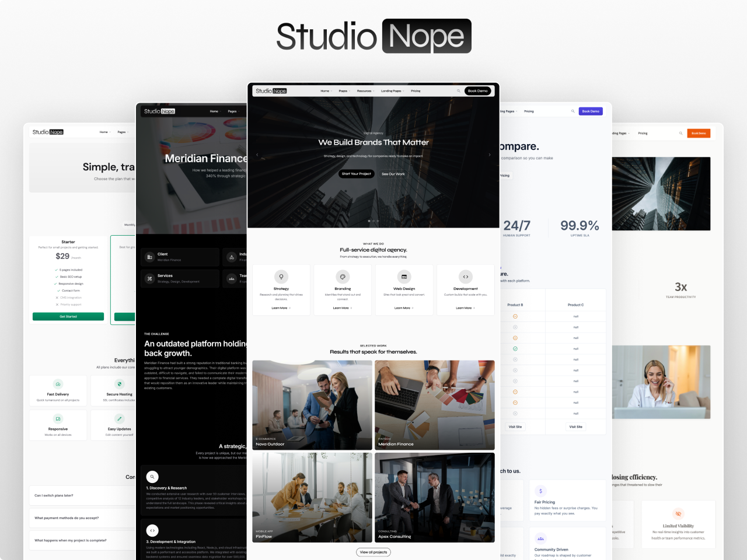Select Pricing in the navigation menu

pyautogui.click(x=416, y=91)
